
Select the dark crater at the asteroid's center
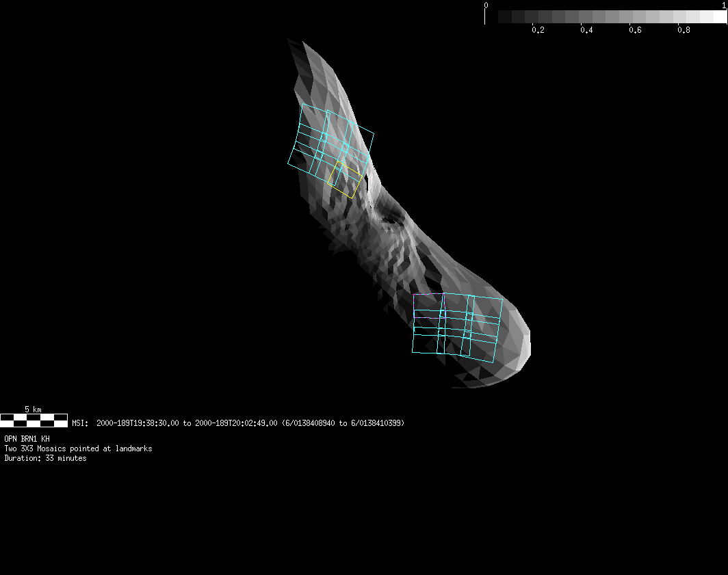(x=391, y=218)
